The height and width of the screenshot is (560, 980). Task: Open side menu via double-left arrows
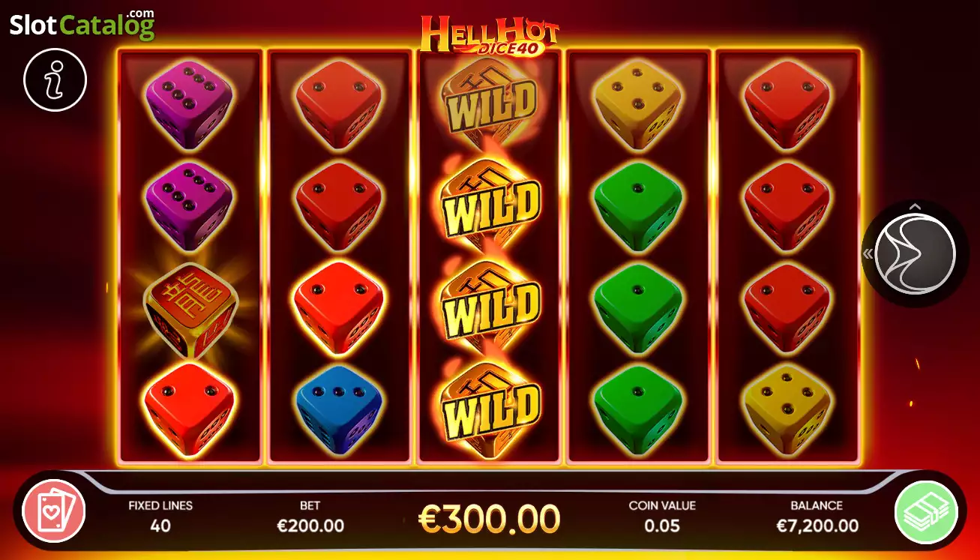click(x=867, y=253)
